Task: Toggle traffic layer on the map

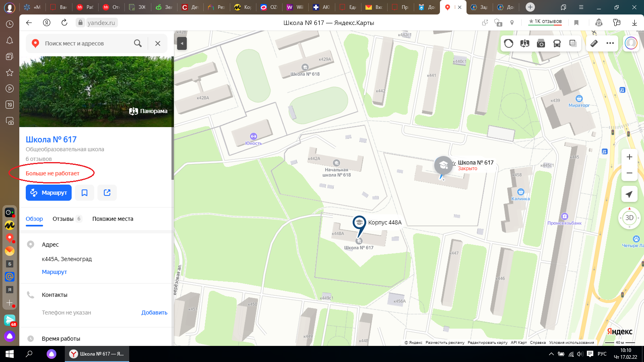Action: click(x=509, y=43)
